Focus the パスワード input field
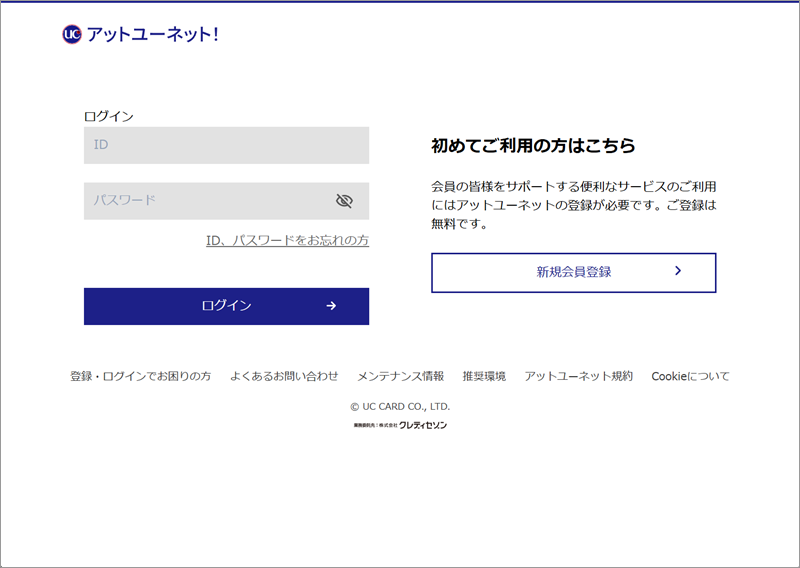800x568 pixels. point(227,201)
